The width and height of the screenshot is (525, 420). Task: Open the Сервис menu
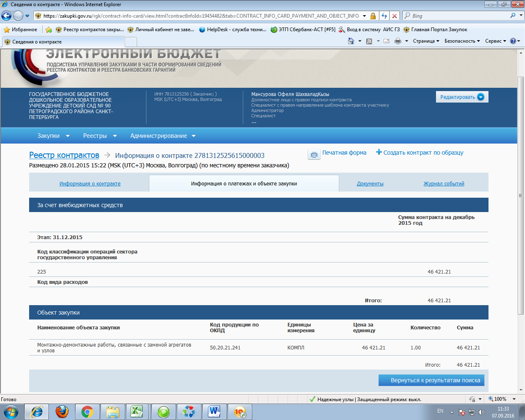click(x=495, y=41)
